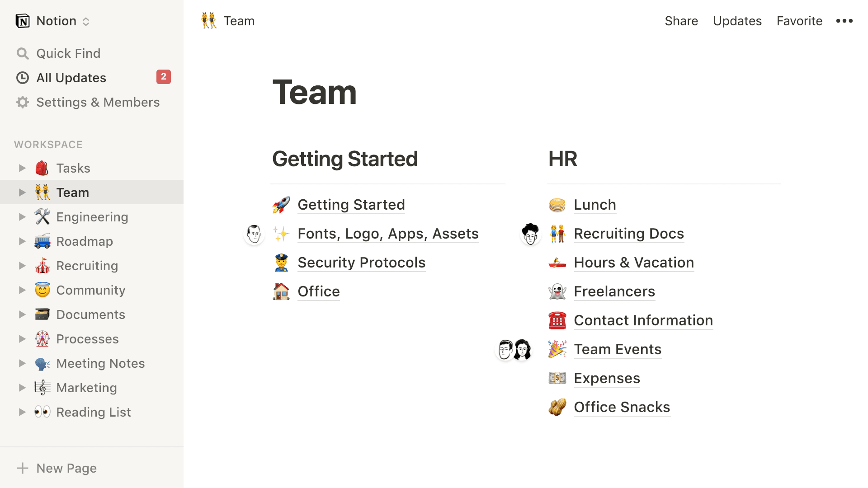Click the rocket icon beside Getting Started

click(x=281, y=205)
